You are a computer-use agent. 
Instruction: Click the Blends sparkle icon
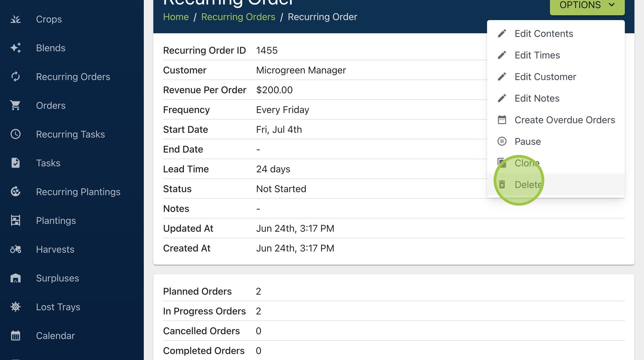16,48
